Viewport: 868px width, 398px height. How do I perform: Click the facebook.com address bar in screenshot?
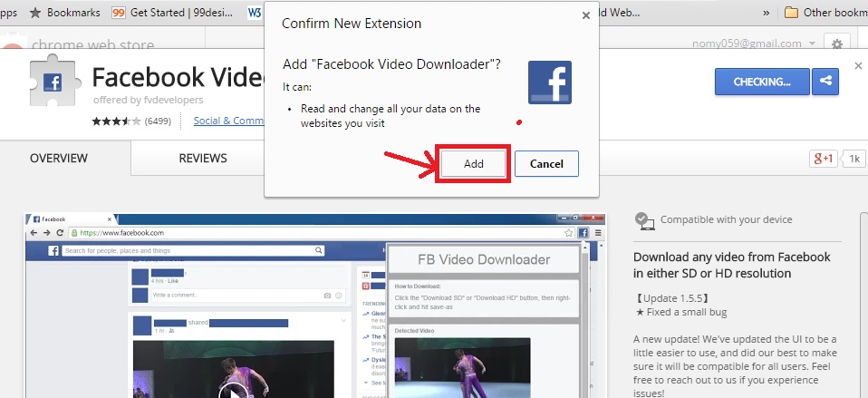point(323,233)
